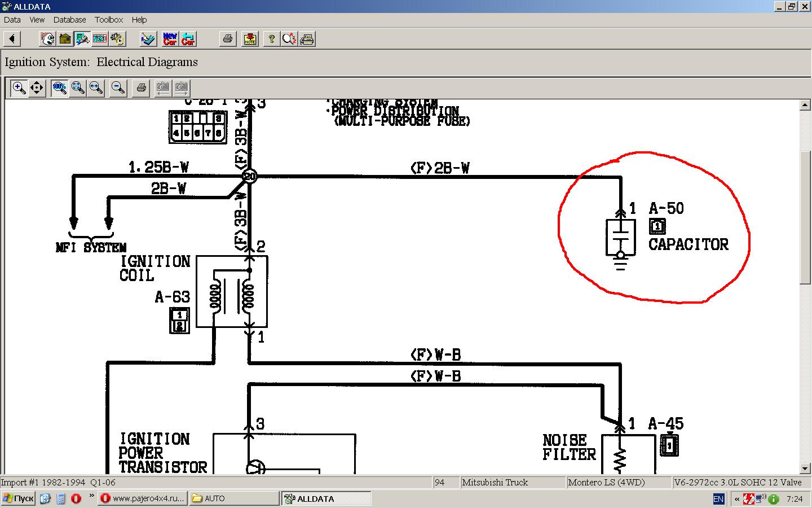
Task: Print using the main toolbar printer
Action: click(228, 39)
